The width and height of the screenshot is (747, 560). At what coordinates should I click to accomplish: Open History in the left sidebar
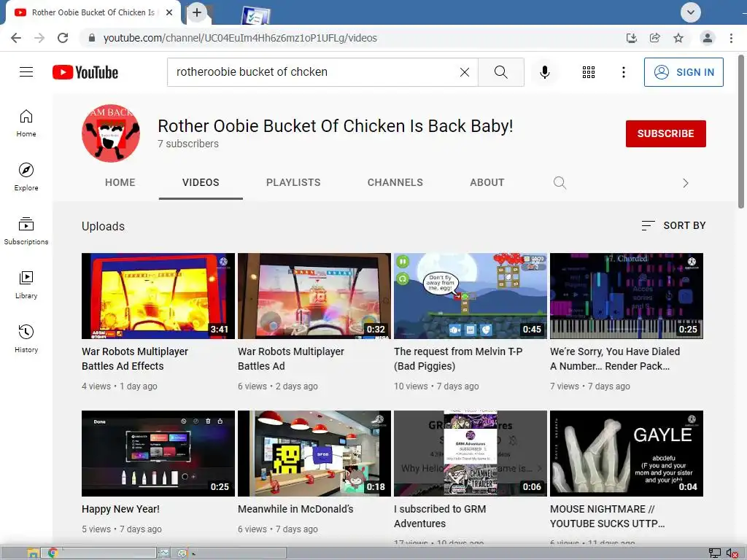point(26,338)
